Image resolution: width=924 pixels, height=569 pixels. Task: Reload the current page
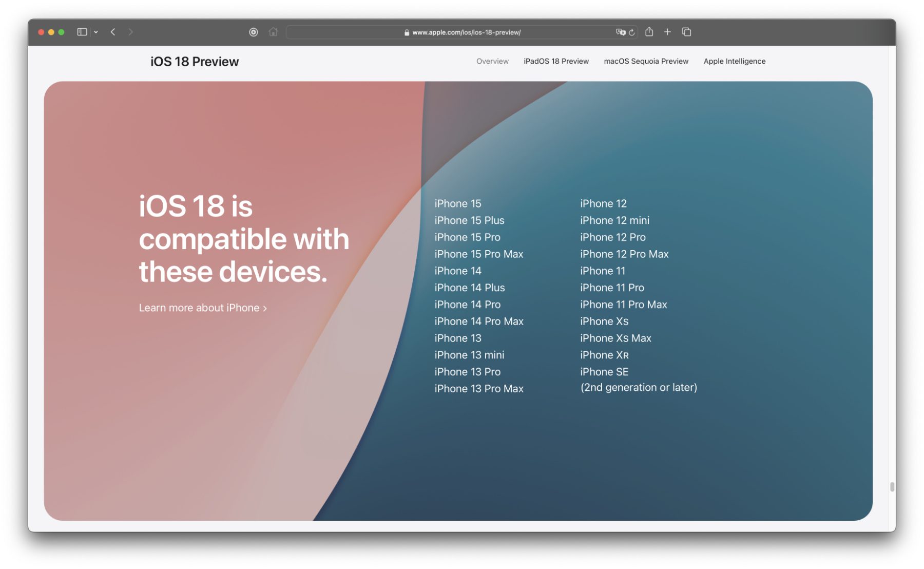click(632, 32)
